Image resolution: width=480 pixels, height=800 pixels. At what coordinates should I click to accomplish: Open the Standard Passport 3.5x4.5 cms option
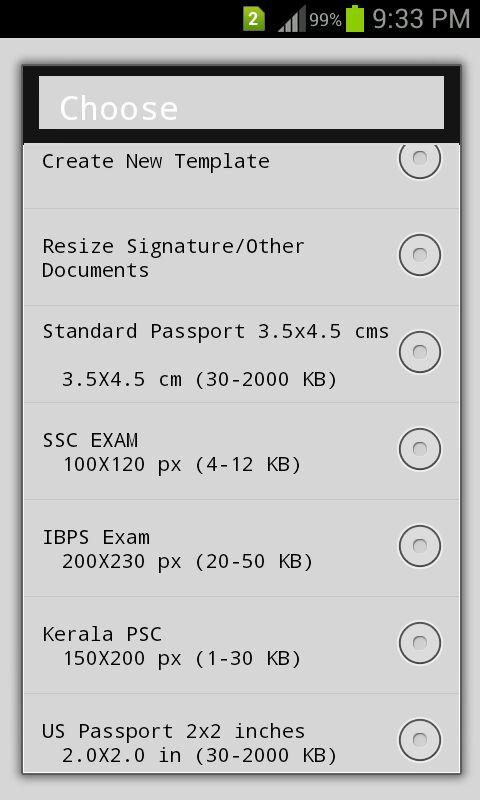point(241,354)
